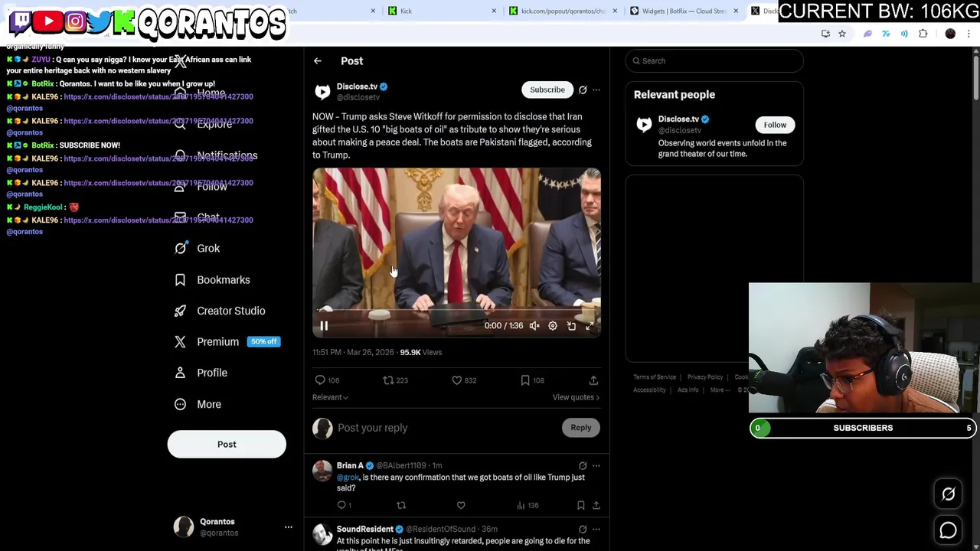
Task: Open more options on Brian A's comment
Action: 596,465
